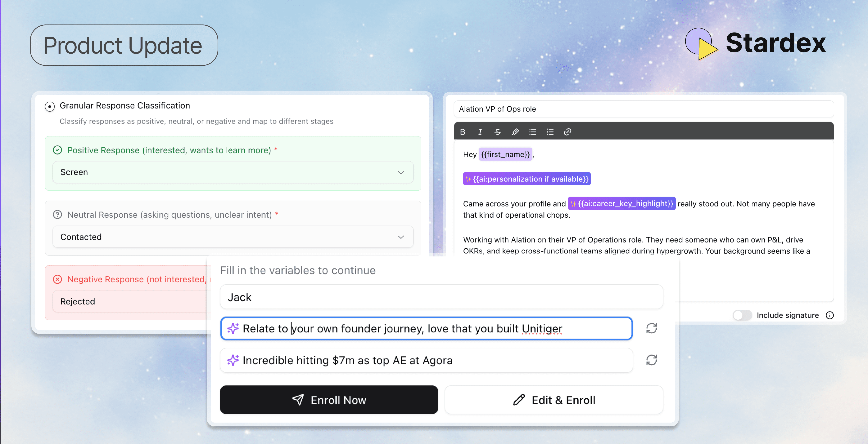Attach a file using the paperclip icon
The image size is (868, 444).
pyautogui.click(x=515, y=132)
